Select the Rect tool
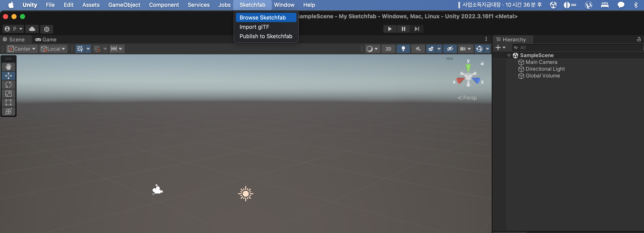Image resolution: width=644 pixels, height=233 pixels. click(8, 102)
